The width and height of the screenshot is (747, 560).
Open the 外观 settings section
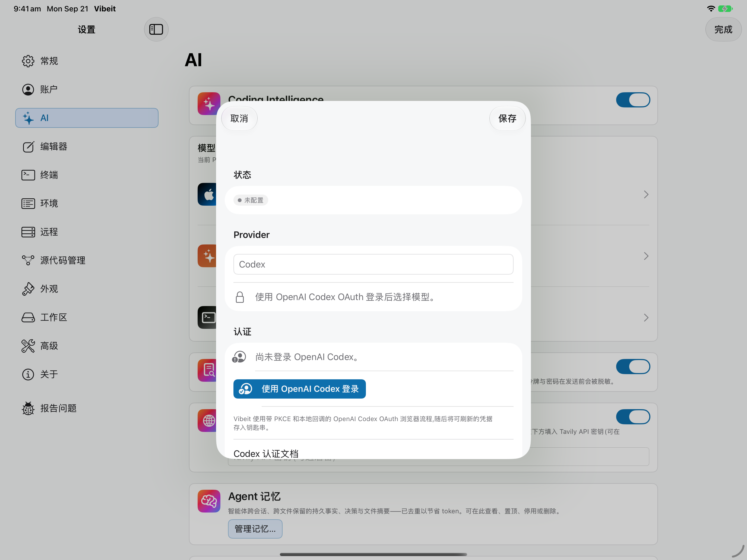[87, 289]
